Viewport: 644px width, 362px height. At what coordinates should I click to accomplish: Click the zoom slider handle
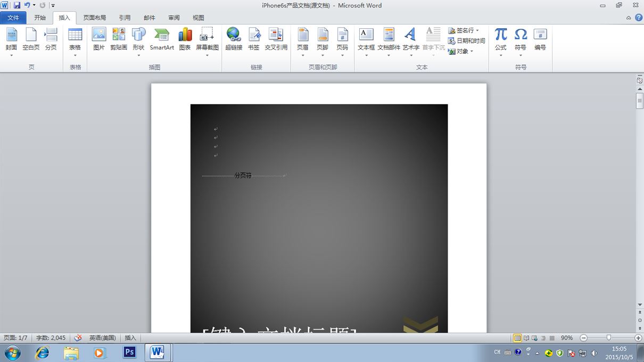tap(609, 338)
